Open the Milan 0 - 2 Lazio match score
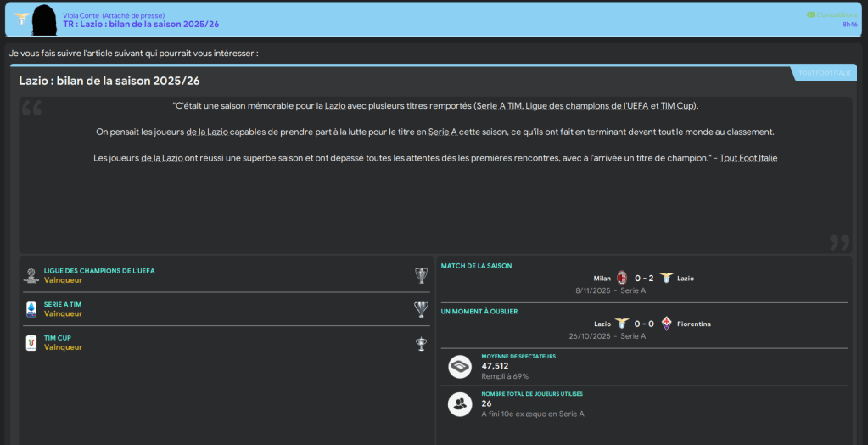 pos(644,278)
